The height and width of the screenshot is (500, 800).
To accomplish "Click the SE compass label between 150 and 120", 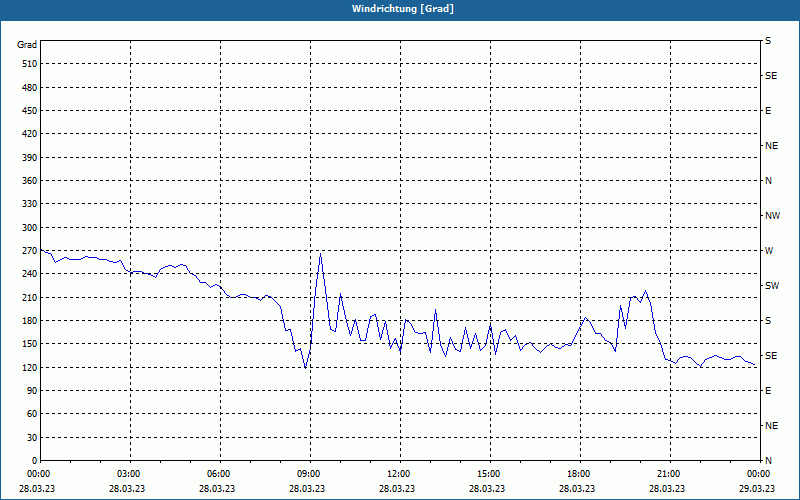I will (x=771, y=356).
